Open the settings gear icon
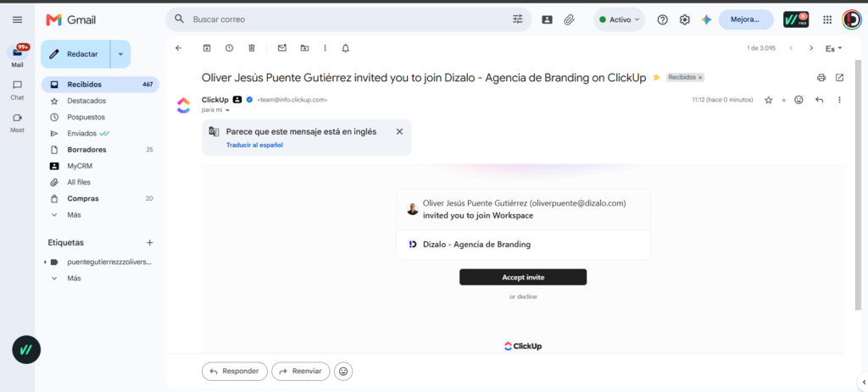Image resolution: width=868 pixels, height=392 pixels. pos(685,20)
